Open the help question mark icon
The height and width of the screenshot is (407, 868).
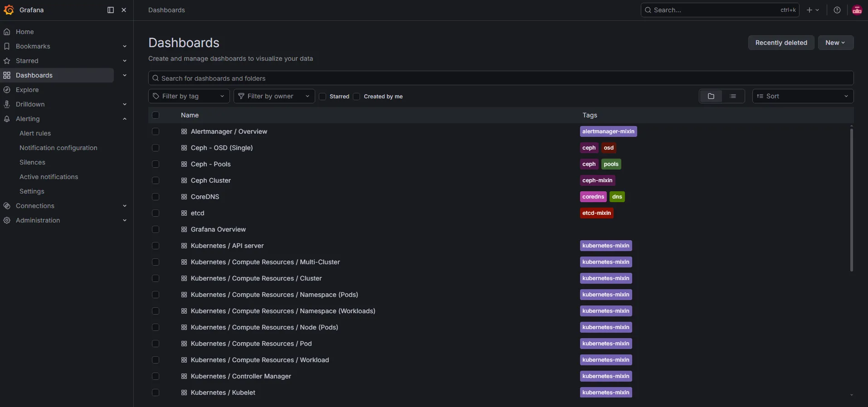coord(837,10)
